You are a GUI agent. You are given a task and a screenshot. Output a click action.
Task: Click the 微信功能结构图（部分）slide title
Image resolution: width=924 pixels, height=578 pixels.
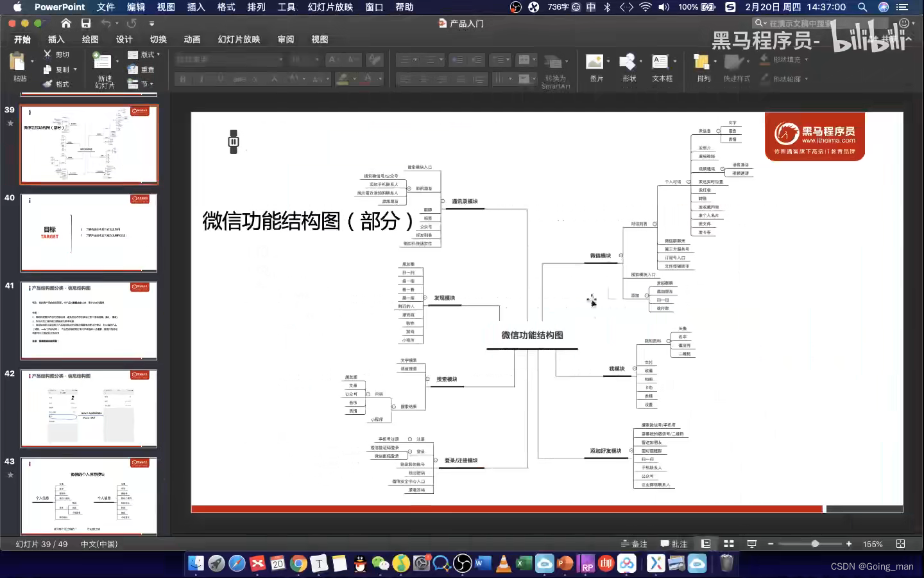(309, 221)
